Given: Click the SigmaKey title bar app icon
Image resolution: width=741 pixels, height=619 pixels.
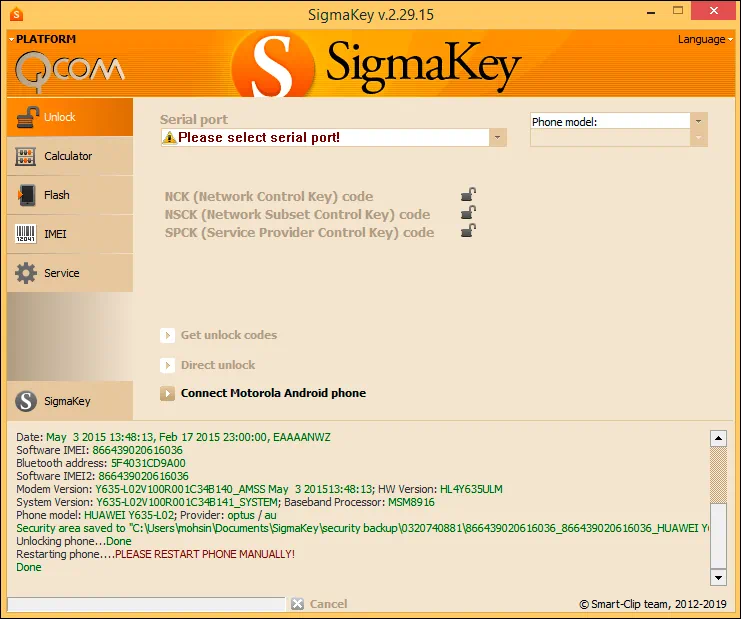Looking at the screenshot, I should pos(17,14).
